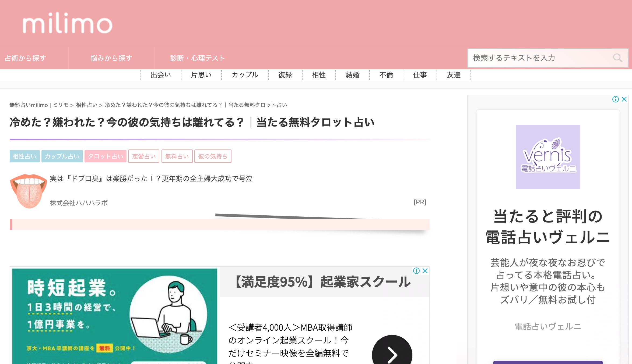Screen dimensions: 632x364
Task: Close the startup school banner ad
Action: (425, 271)
